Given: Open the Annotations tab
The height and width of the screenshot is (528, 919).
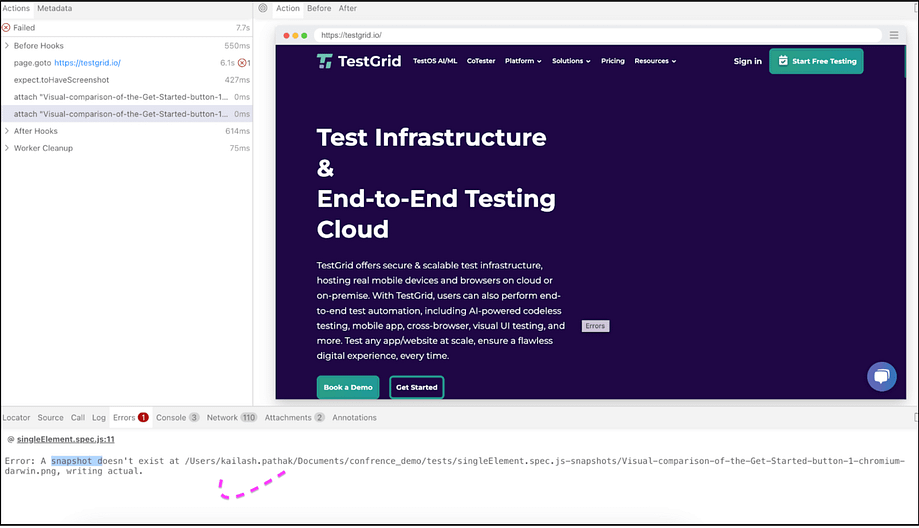Looking at the screenshot, I should (354, 418).
